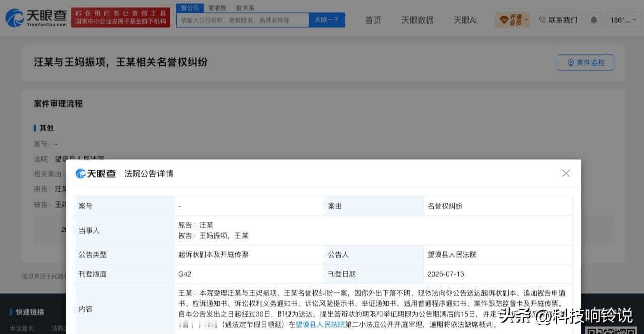
Task: Click the 案件审理流程 section heading
Action: 58,104
